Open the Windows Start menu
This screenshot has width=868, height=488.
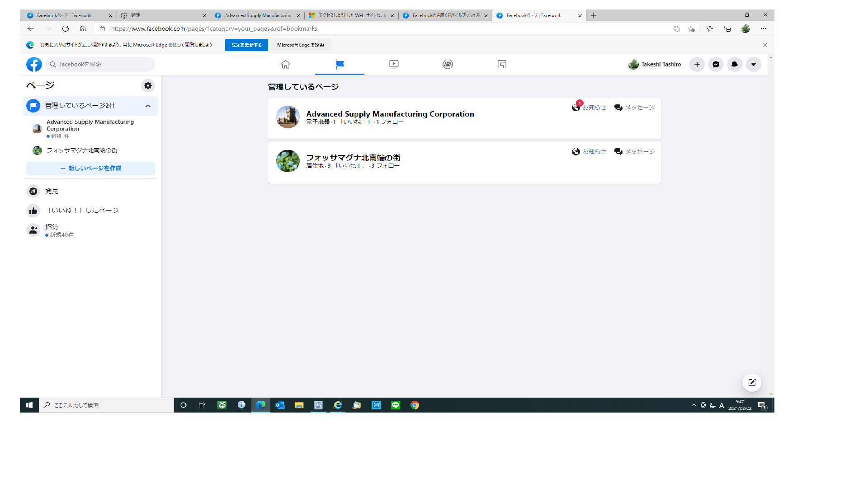(x=29, y=405)
